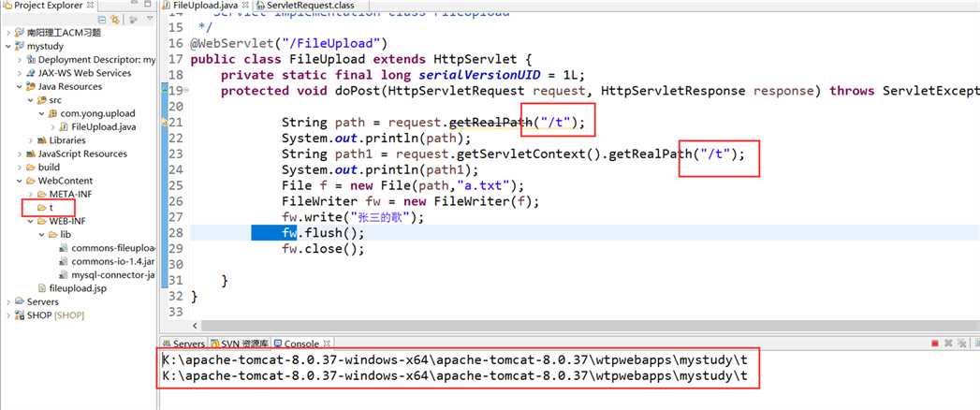Click the Libraries icon
Screen dimensions: 980x410
coord(42,140)
